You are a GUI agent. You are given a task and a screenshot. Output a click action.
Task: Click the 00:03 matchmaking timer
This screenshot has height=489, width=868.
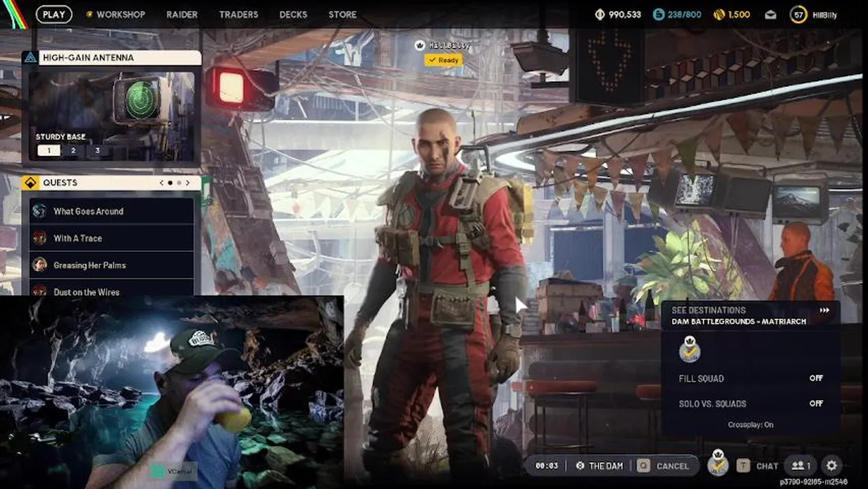[547, 466]
